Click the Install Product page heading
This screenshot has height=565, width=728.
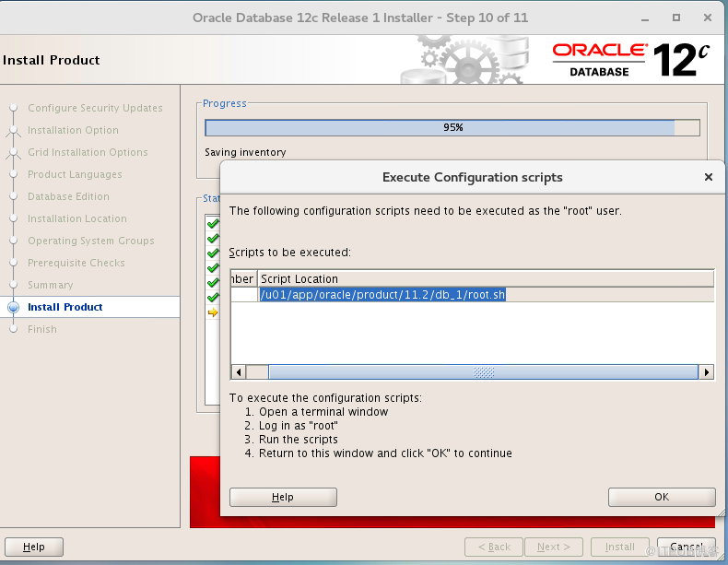point(51,60)
